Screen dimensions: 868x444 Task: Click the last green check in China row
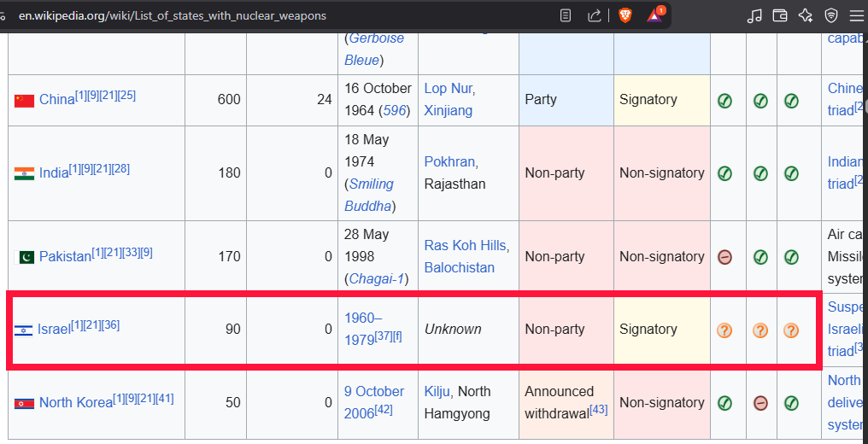(791, 101)
